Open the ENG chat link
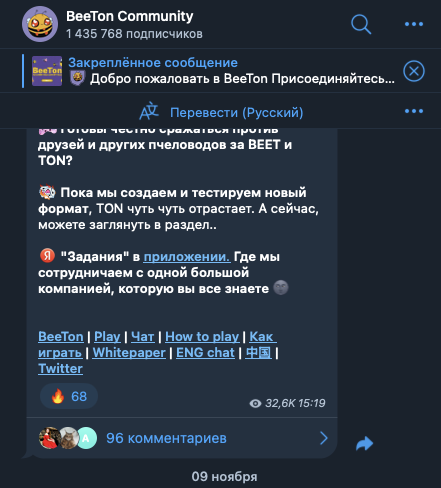 pyautogui.click(x=205, y=353)
